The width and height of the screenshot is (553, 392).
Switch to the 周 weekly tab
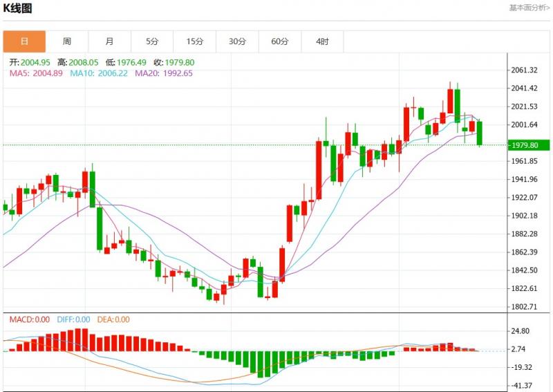[67, 41]
